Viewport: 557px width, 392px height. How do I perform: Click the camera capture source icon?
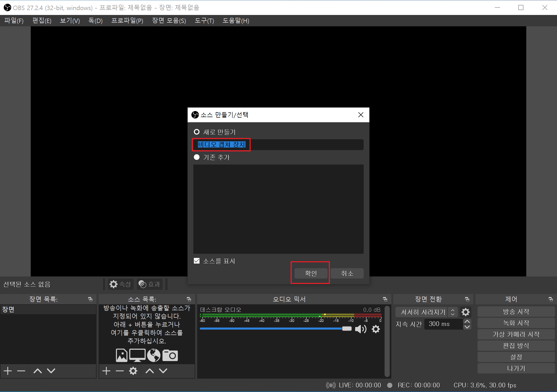point(170,355)
